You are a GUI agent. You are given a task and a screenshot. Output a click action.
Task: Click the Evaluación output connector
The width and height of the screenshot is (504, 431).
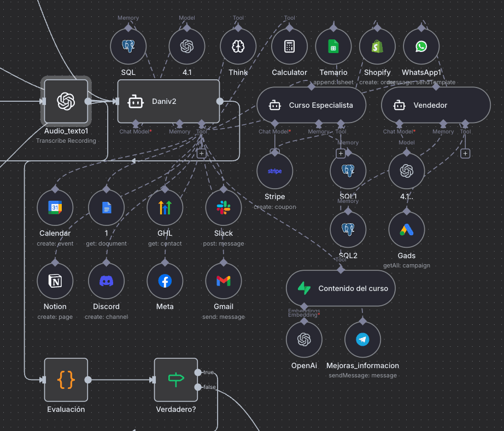pos(88,380)
